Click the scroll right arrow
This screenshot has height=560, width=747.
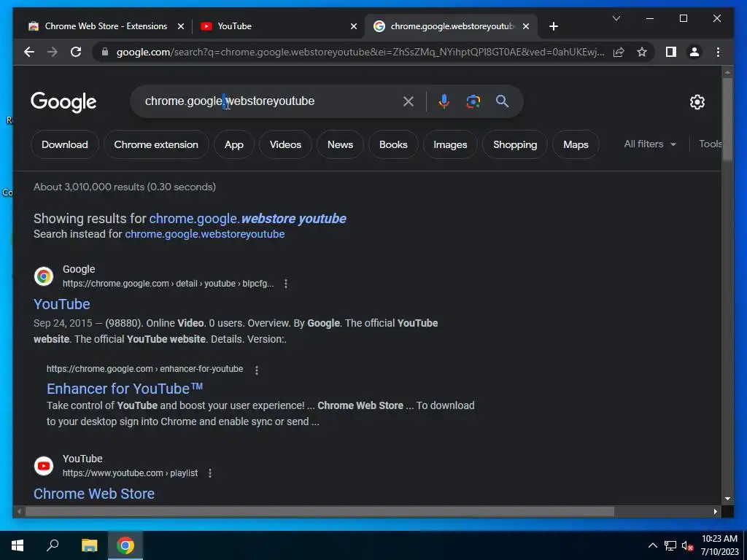coord(715,512)
